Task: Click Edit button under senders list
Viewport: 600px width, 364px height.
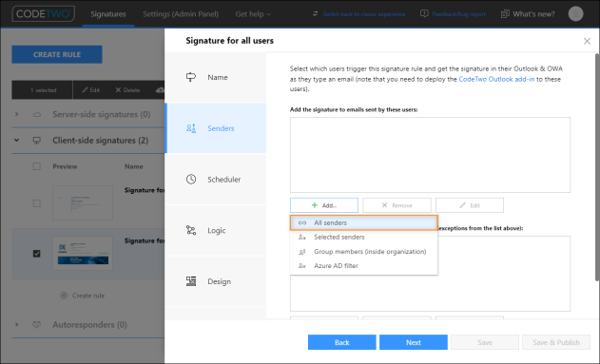Action: coord(470,205)
